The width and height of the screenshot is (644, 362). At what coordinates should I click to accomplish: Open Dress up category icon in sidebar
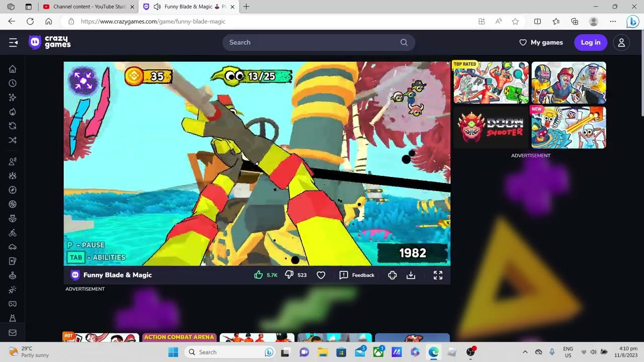click(x=13, y=318)
